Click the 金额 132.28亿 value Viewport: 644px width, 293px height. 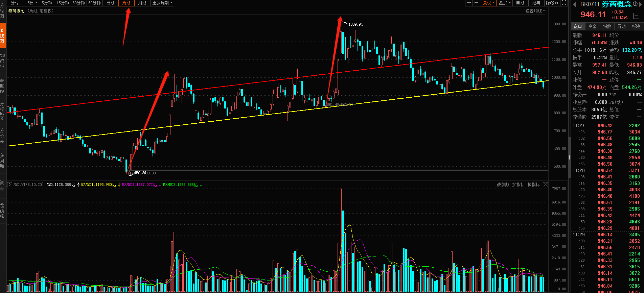tap(632, 50)
